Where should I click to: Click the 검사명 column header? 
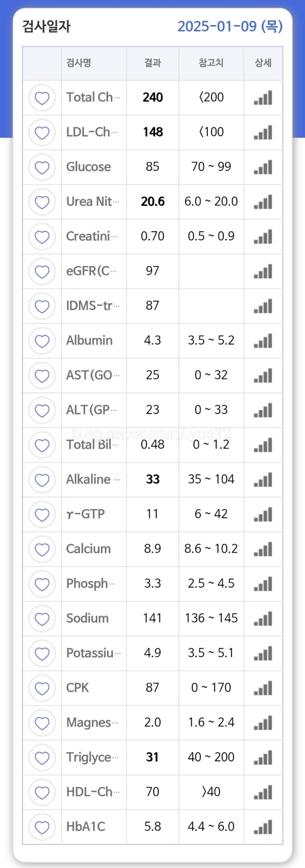[79, 63]
